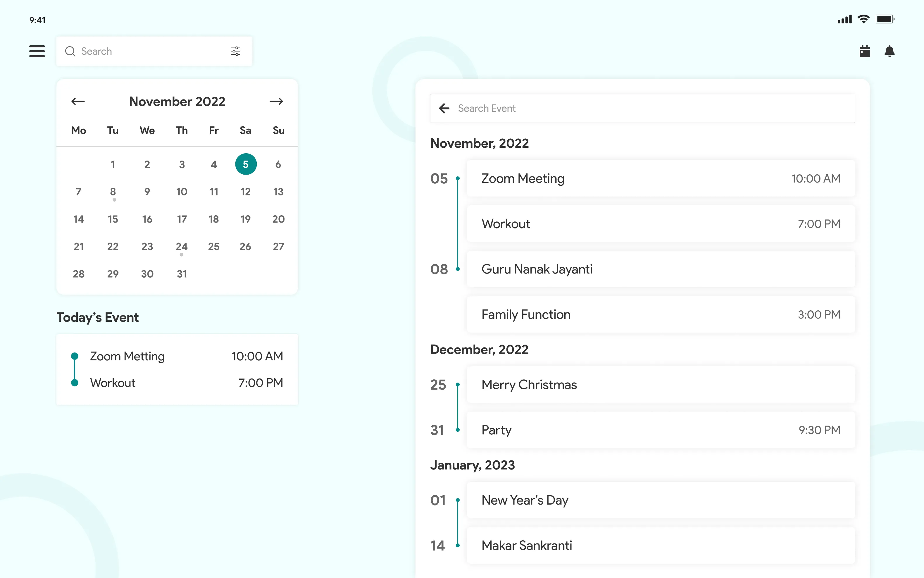Image resolution: width=924 pixels, height=578 pixels.
Task: Select November 5th on the calendar
Action: click(246, 164)
